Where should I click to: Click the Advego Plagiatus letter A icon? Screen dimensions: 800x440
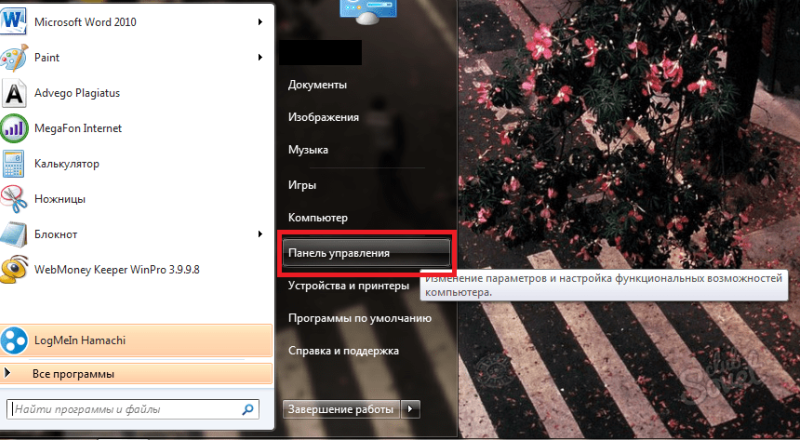[14, 93]
